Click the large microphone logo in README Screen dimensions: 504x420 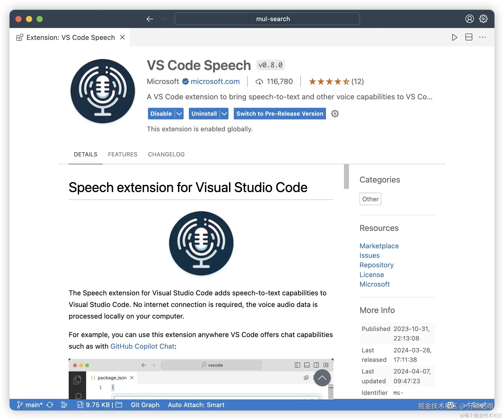point(201,244)
